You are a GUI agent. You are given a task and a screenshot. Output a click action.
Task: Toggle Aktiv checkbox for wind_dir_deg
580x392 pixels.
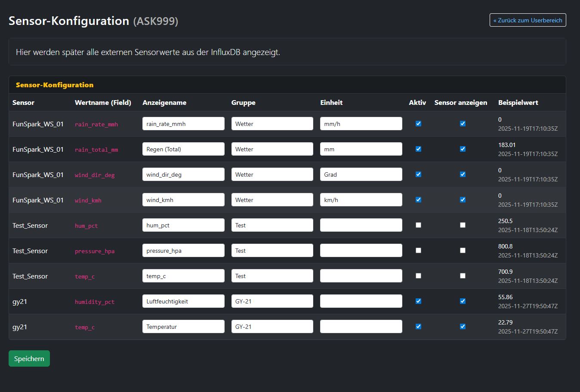pyautogui.click(x=418, y=175)
